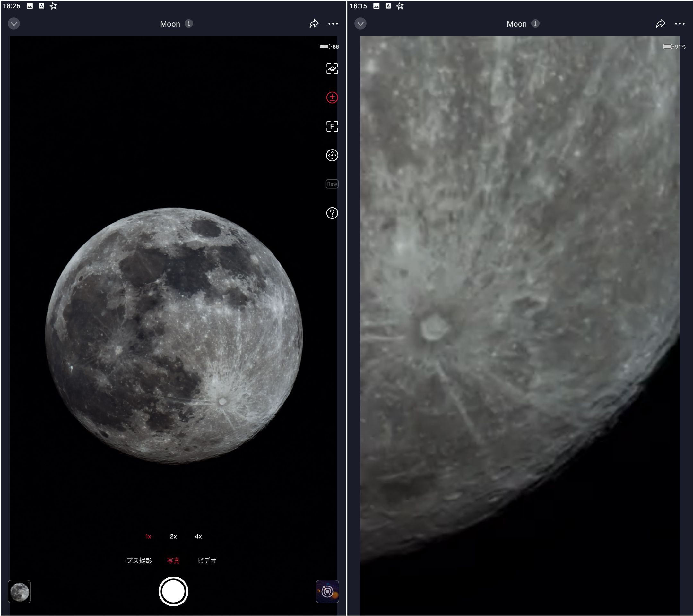Open left panel three-dot more menu
This screenshot has height=616, width=693.
(333, 24)
